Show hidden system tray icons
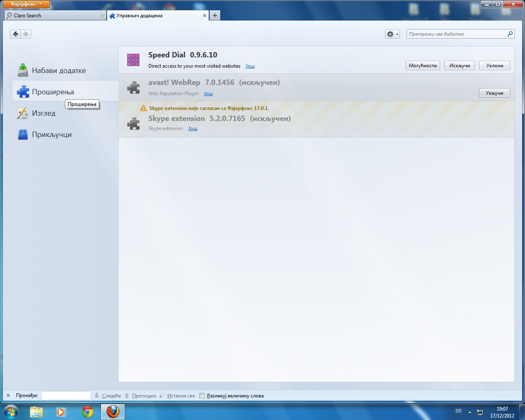 coord(470,412)
